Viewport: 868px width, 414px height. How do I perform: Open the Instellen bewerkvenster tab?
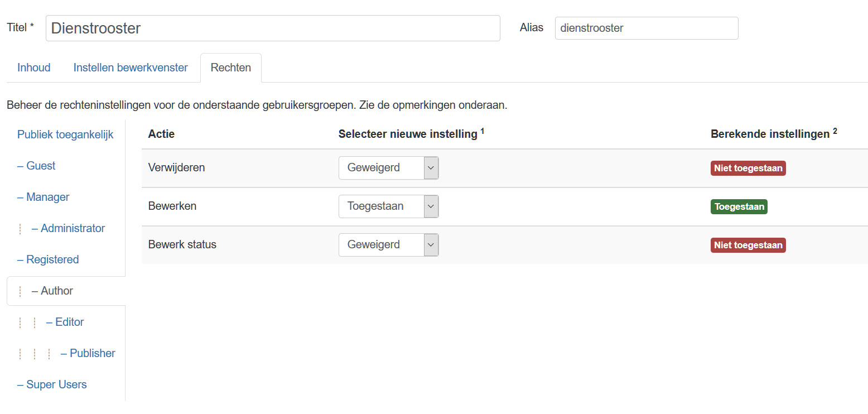click(x=131, y=68)
